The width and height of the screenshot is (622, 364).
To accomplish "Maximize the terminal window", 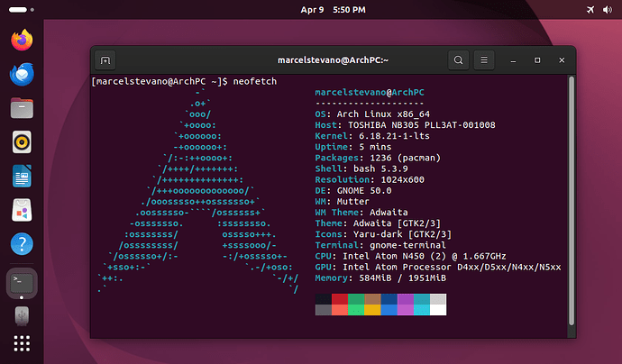I will tap(537, 60).
